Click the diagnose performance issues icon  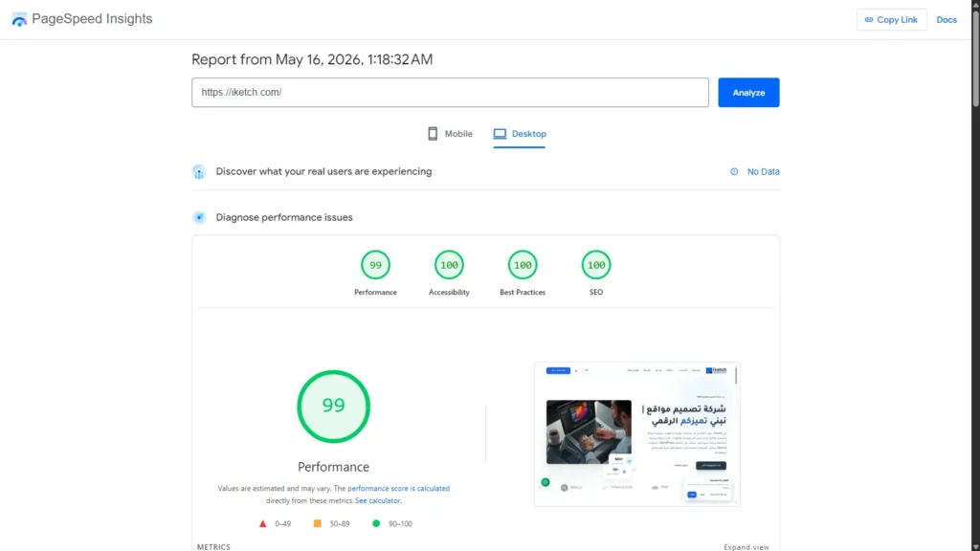(199, 217)
